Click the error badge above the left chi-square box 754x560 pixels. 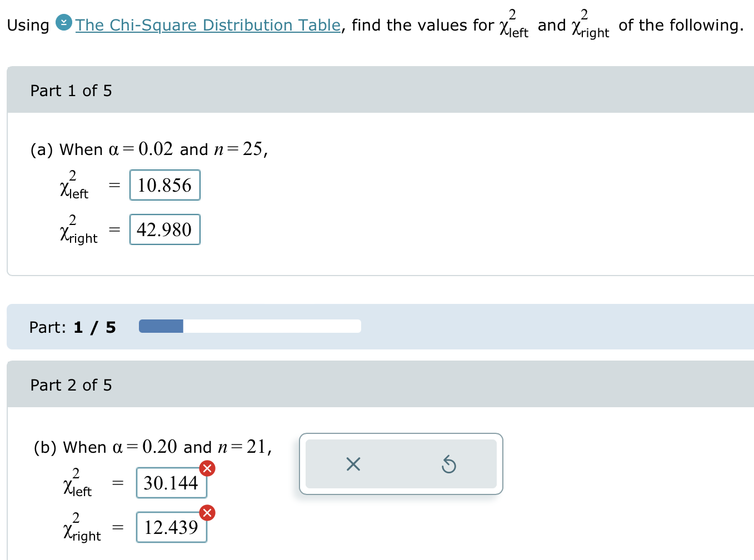coord(207,468)
